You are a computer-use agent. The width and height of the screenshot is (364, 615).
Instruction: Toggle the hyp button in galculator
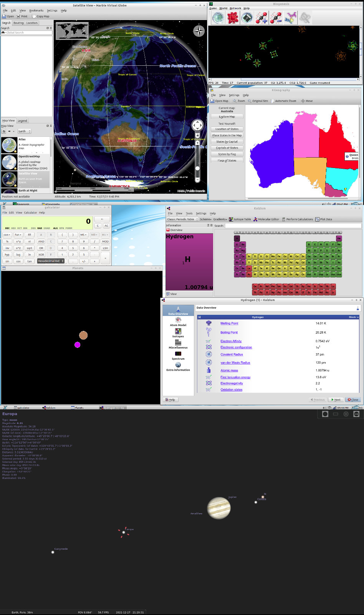(7, 255)
